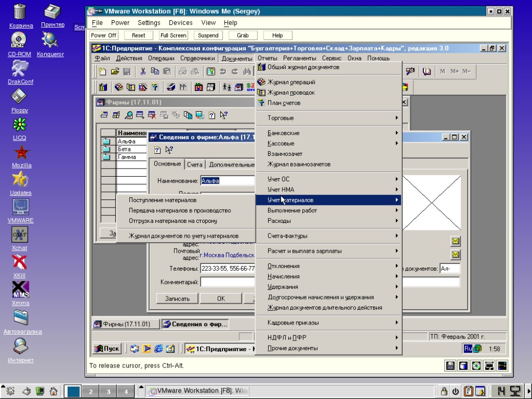Switch to the Счета tab
This screenshot has width=532, height=399.
[195, 164]
